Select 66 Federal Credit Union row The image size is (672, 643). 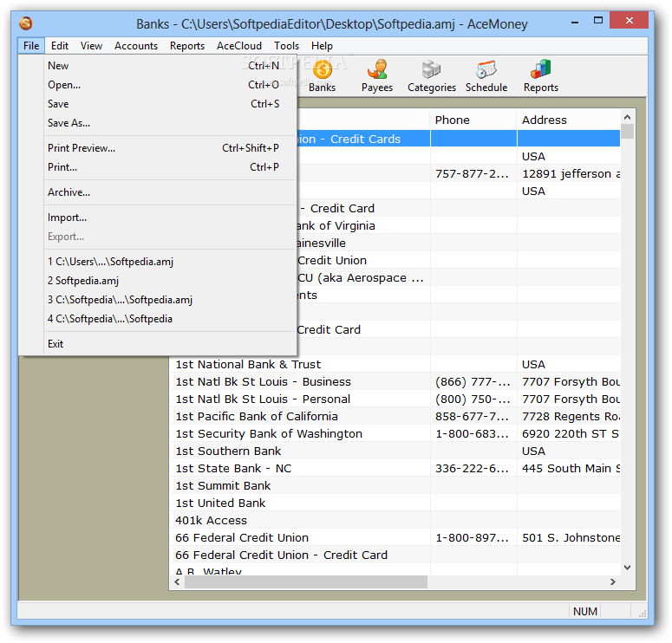click(x=395, y=537)
